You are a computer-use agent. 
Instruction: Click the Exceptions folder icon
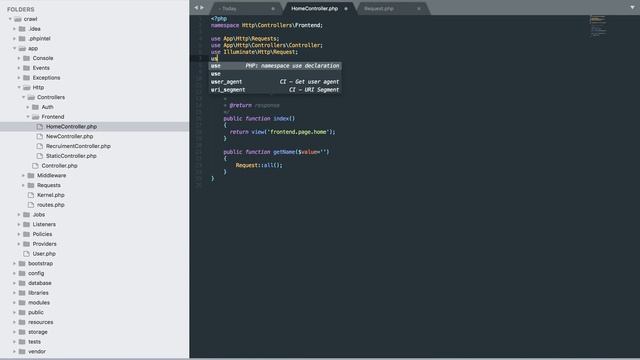(x=27, y=78)
